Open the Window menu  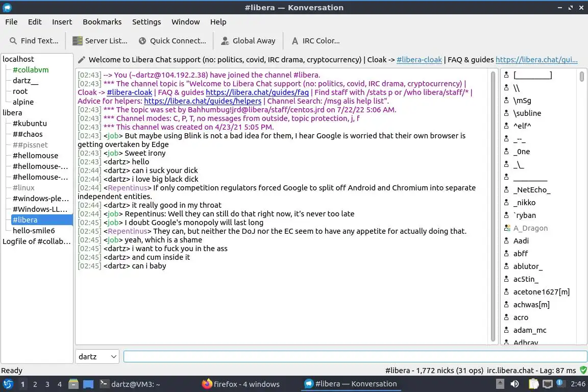pos(186,22)
